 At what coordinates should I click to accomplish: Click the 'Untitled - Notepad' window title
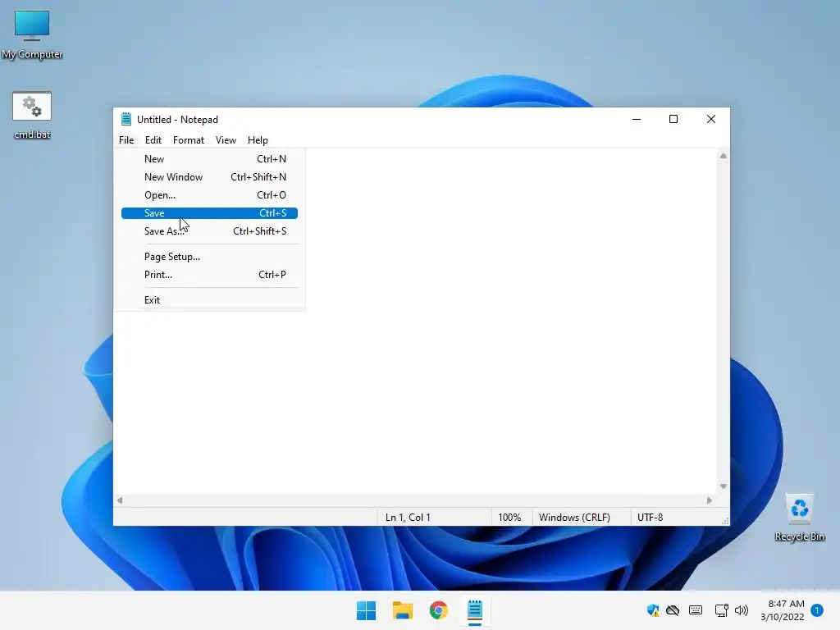(177, 120)
